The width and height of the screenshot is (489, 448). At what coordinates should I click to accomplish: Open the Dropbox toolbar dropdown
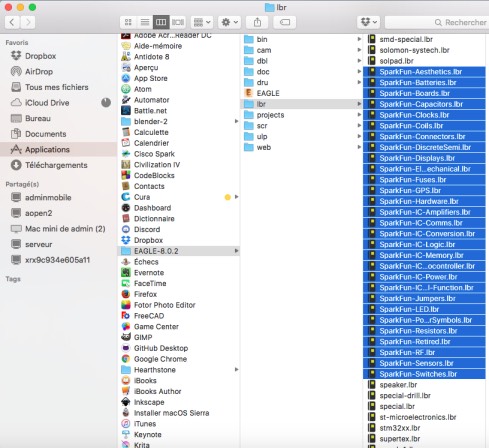point(369,22)
